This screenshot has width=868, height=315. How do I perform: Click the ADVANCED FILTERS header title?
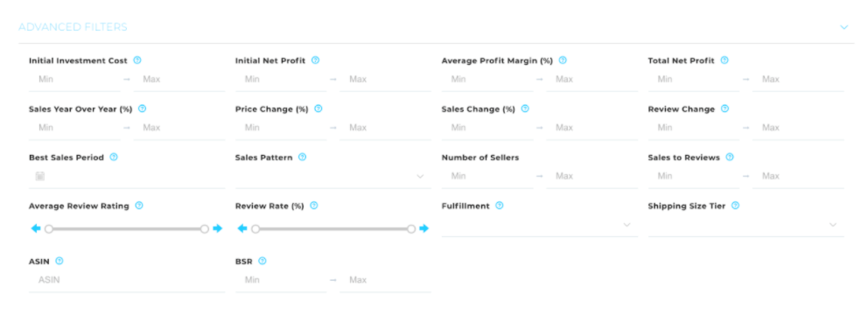click(x=73, y=27)
